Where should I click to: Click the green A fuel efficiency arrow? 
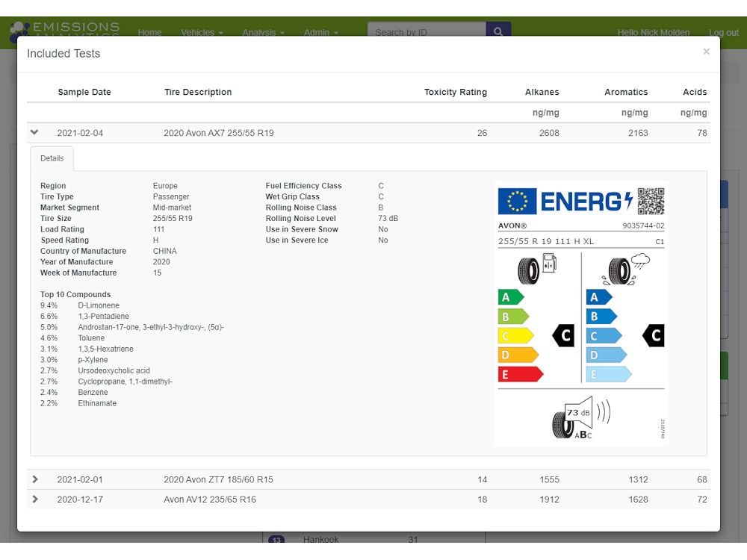click(x=511, y=297)
